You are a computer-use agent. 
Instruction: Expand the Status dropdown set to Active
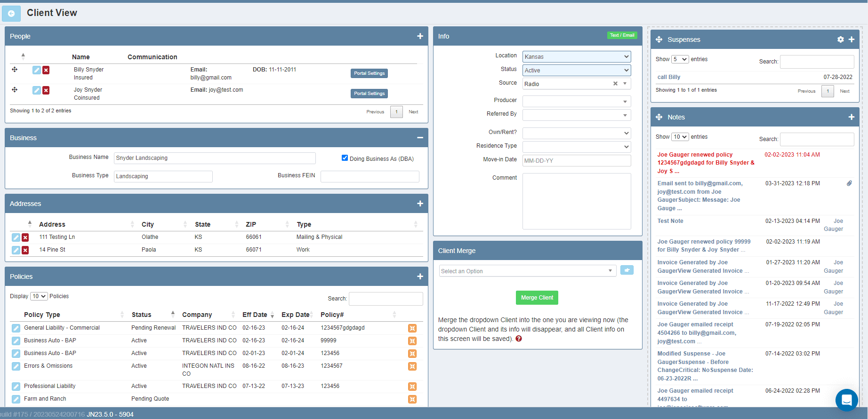[x=576, y=70]
